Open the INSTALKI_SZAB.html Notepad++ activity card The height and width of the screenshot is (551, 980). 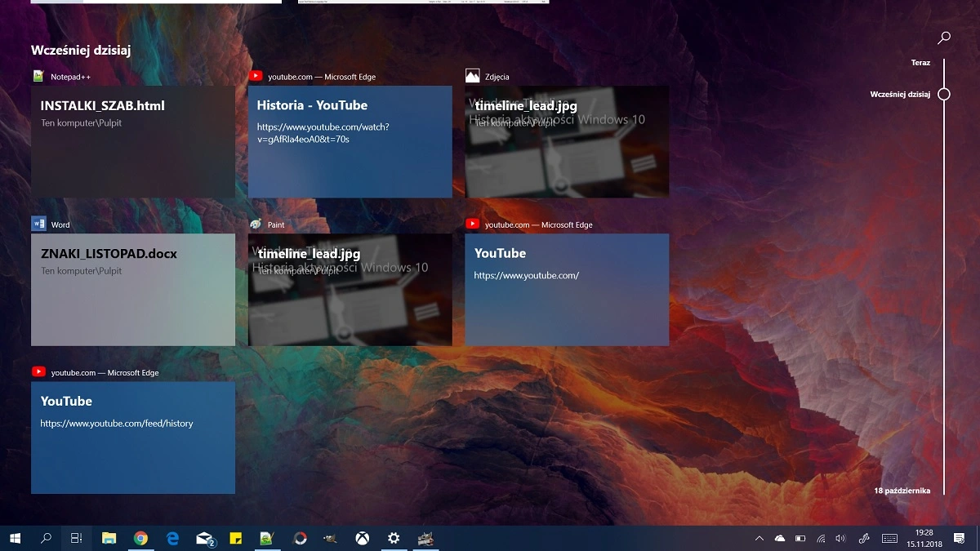click(133, 141)
